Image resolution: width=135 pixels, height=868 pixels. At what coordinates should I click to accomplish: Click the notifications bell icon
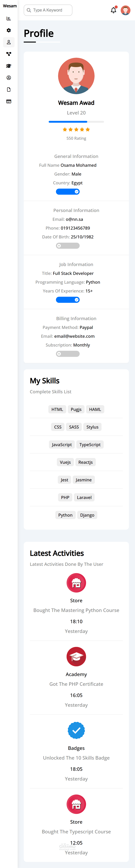[113, 10]
